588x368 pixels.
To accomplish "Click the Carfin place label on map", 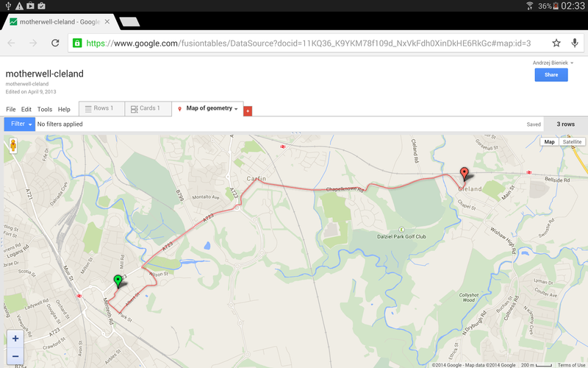I will click(x=257, y=179).
